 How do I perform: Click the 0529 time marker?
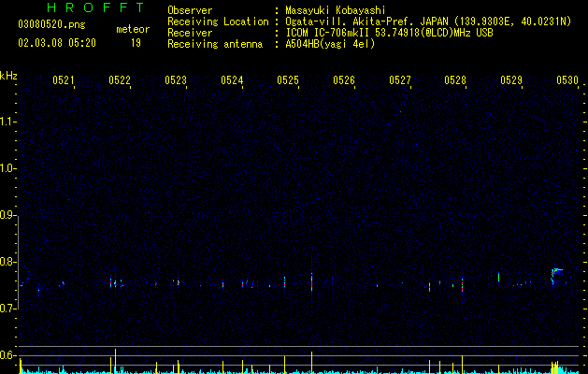(511, 79)
